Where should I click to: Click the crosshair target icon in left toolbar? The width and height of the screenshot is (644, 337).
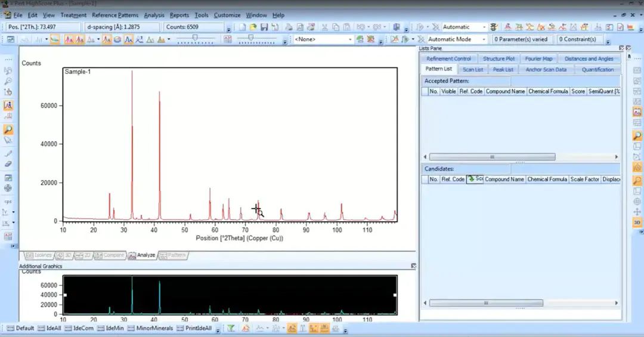point(8,188)
